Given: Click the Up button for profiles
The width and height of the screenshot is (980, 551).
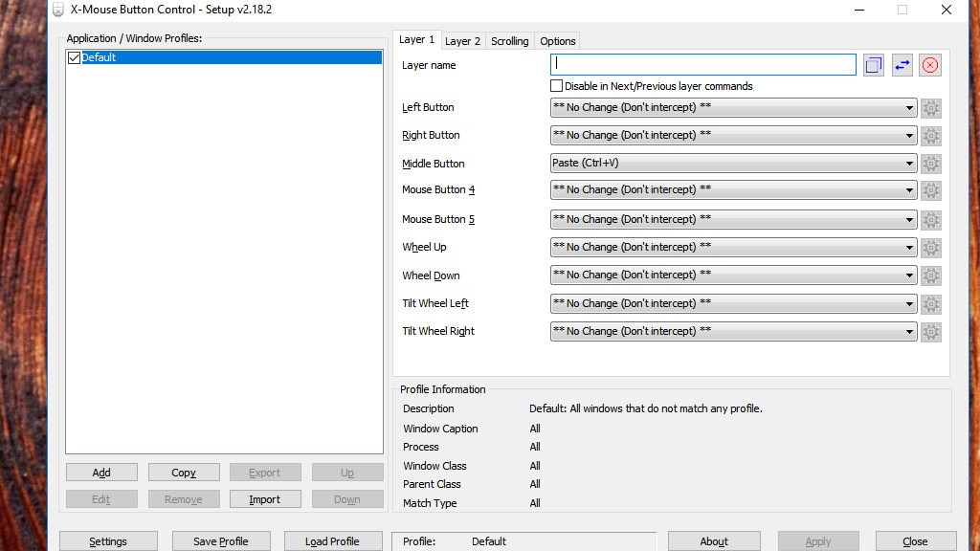Looking at the screenshot, I should (347, 473).
